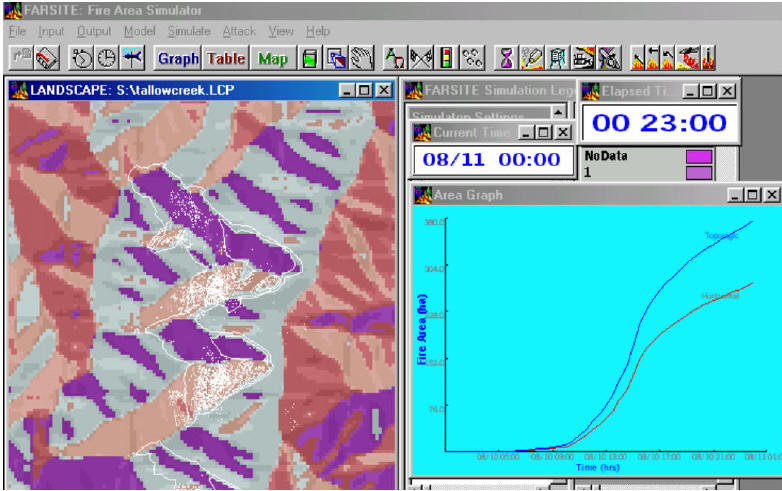Open the Output menu
Screen dimensions: 782x491
(x=94, y=31)
